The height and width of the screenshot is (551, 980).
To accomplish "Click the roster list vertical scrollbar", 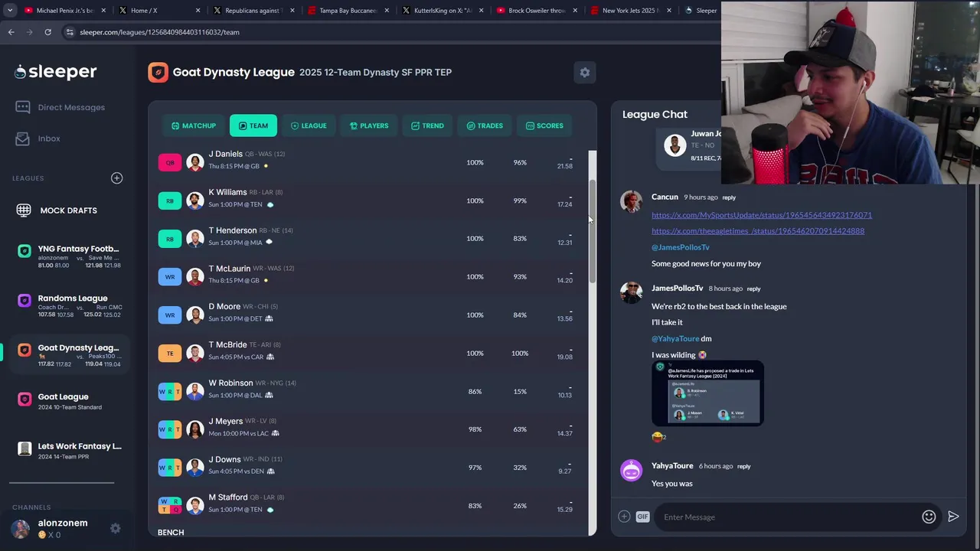I will pyautogui.click(x=592, y=233).
